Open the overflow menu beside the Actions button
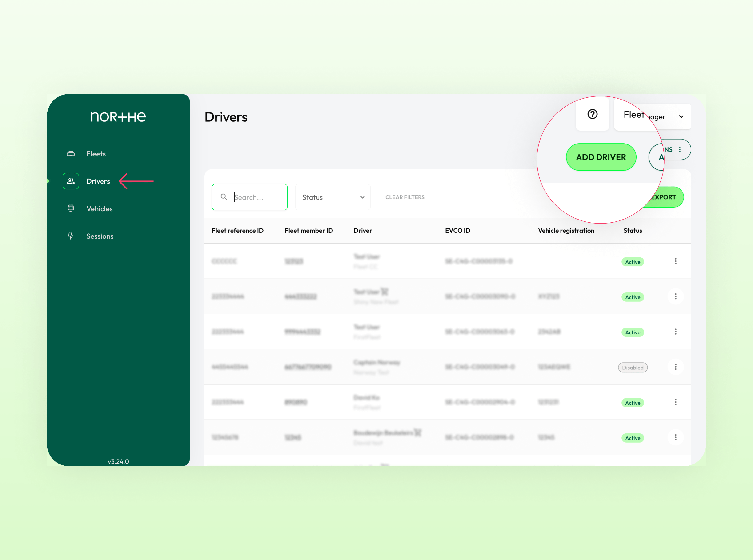 pyautogui.click(x=680, y=149)
